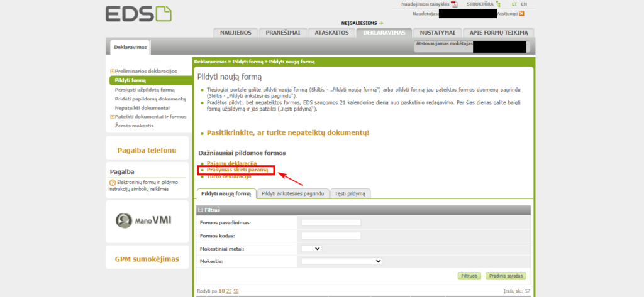
Task: Expand Preliminarios deklaracijos tree node
Action: click(112, 72)
